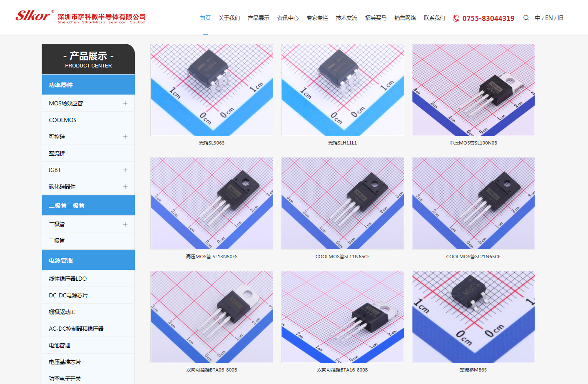Select the 功率器件 blue section header
The height and width of the screenshot is (384, 588).
tap(88, 85)
